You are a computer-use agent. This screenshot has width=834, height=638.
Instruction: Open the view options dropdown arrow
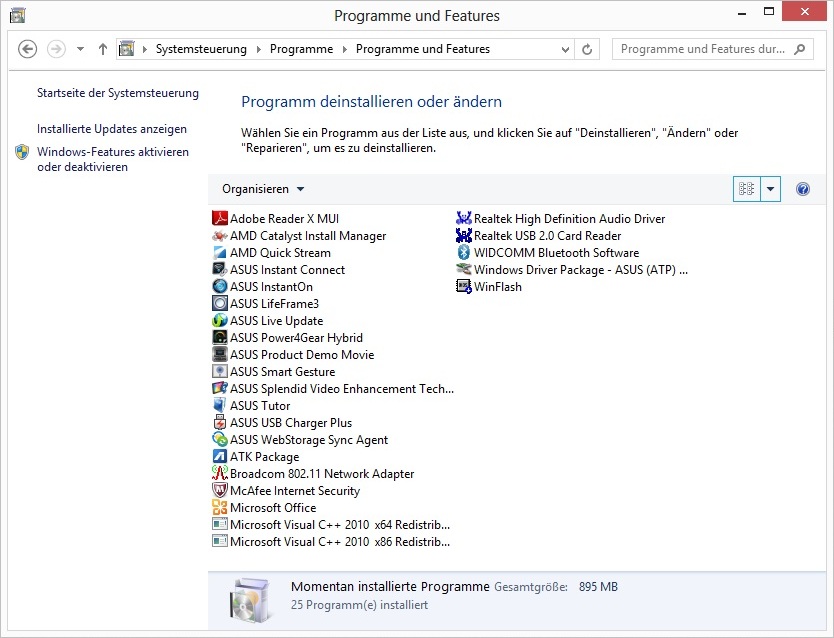[x=771, y=189]
